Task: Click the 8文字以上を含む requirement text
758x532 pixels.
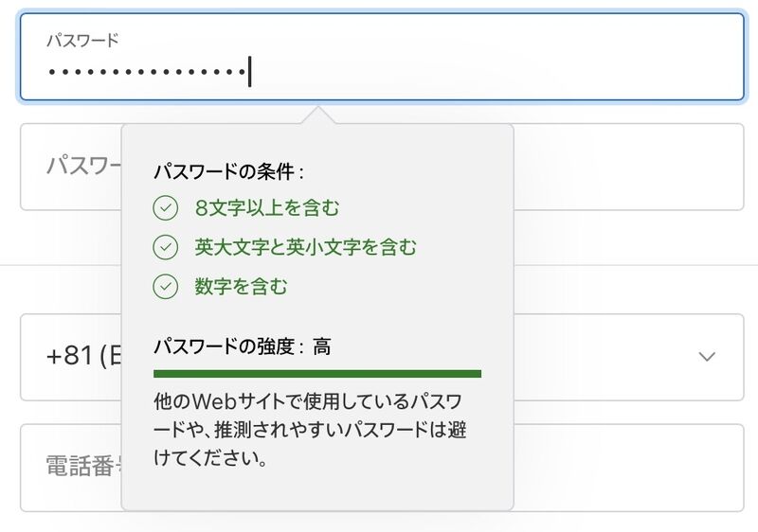Action: click(267, 208)
